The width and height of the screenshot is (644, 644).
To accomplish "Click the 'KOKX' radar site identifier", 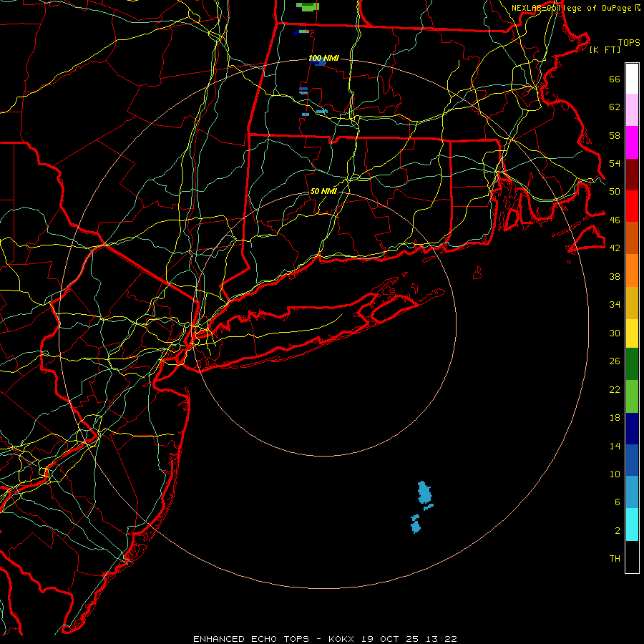I will (x=341, y=639).
